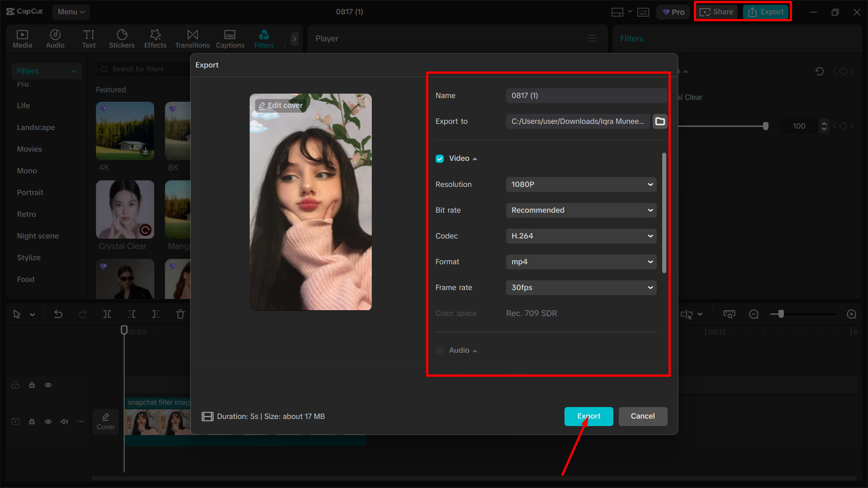Open the Menu dropdown at top left
The image size is (868, 488).
point(71,12)
